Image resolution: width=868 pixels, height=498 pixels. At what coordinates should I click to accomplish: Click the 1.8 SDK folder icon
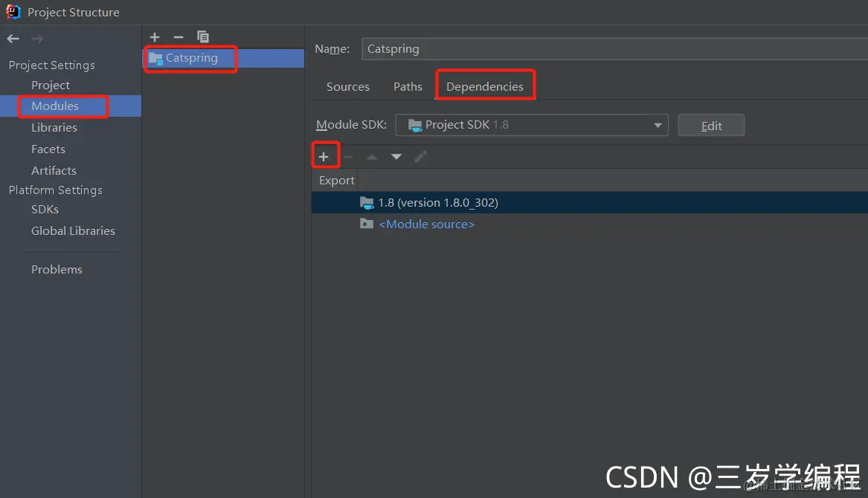(367, 203)
